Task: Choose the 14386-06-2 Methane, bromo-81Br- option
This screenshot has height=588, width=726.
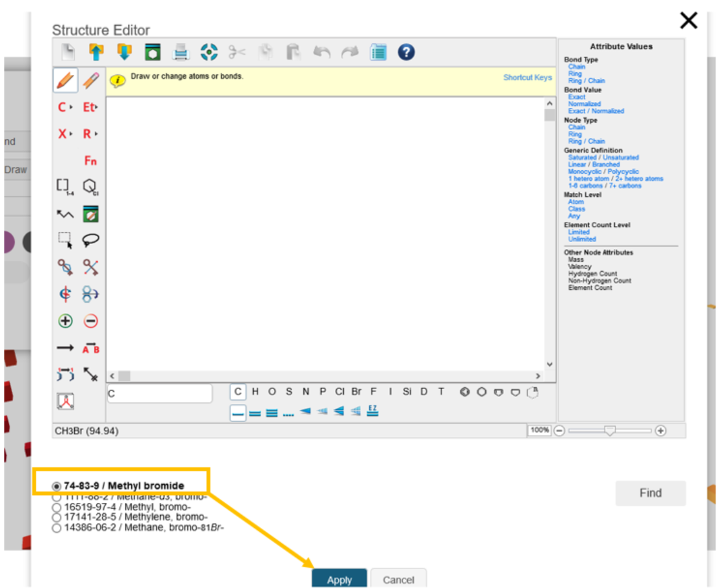Action: (x=57, y=528)
